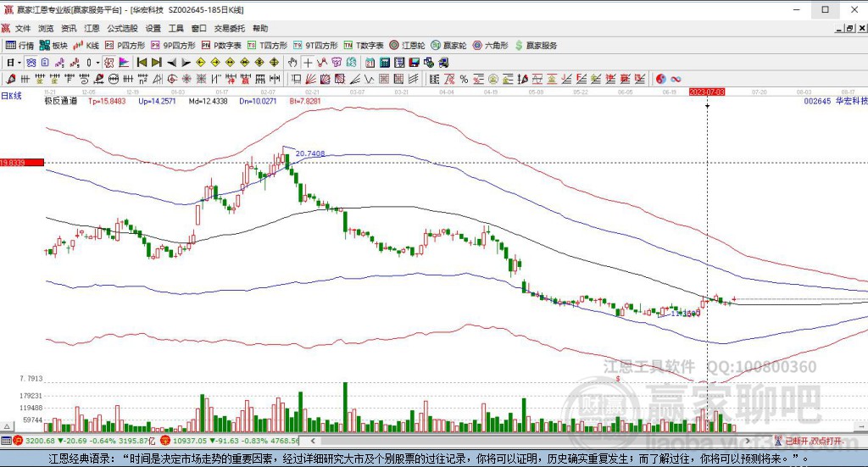Open the 浏览 menu

(46, 28)
